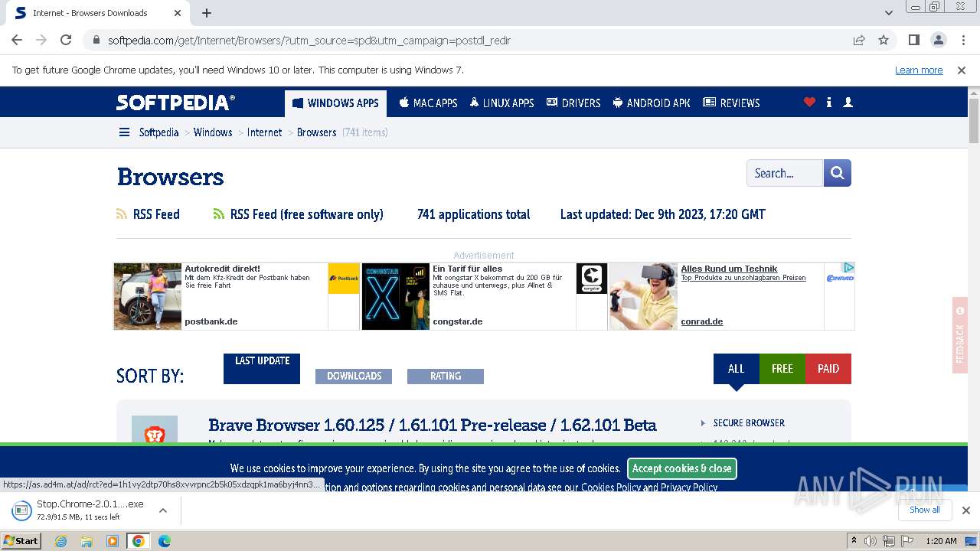This screenshot has width=980, height=551.
Task: Click the info icon in header
Action: (829, 102)
